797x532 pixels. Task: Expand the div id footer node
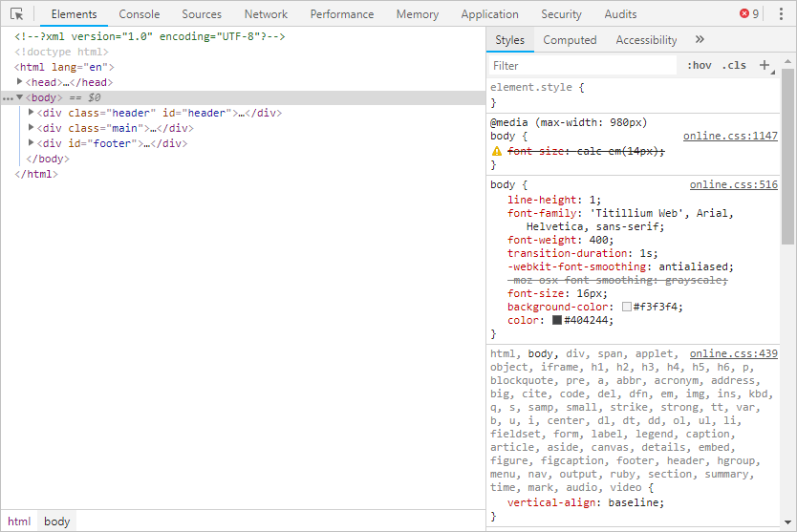[32, 143]
